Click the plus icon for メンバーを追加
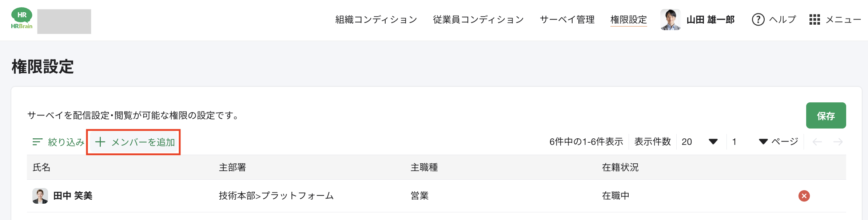The height and width of the screenshot is (220, 868). pos(100,142)
